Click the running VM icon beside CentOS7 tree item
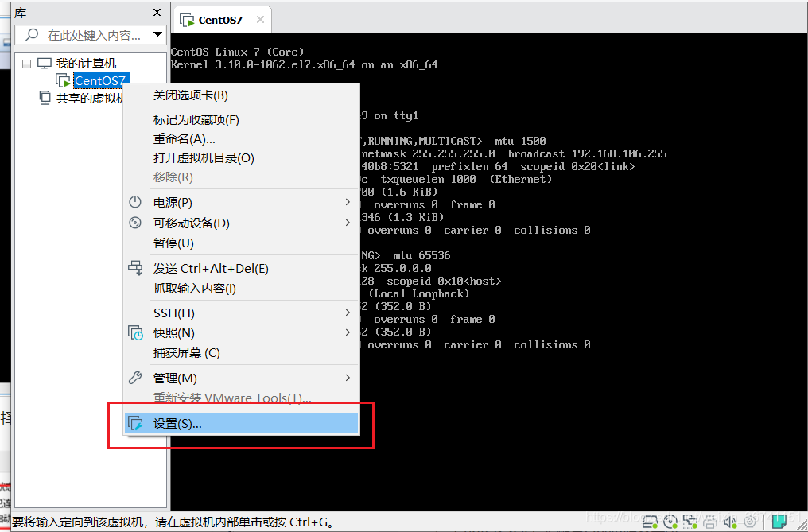The height and width of the screenshot is (532, 808). pyautogui.click(x=63, y=81)
